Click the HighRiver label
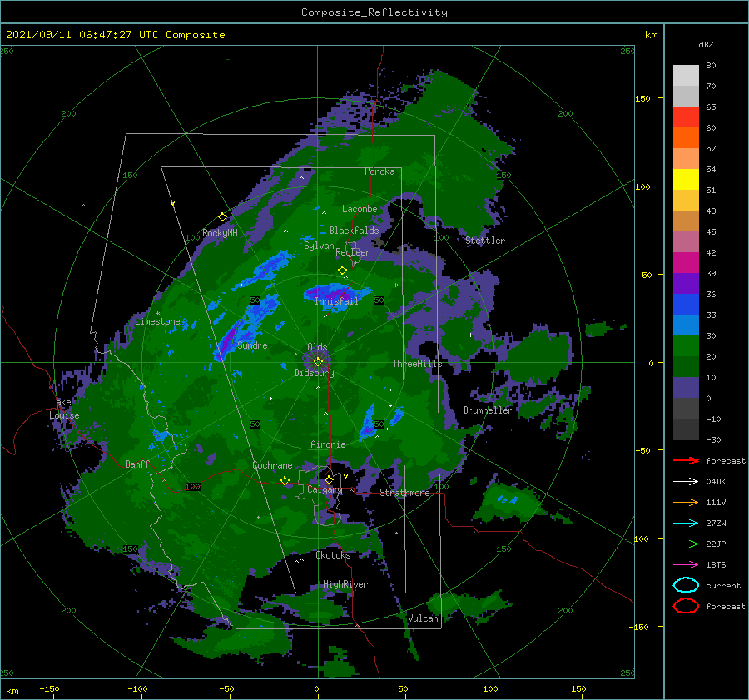 [345, 584]
